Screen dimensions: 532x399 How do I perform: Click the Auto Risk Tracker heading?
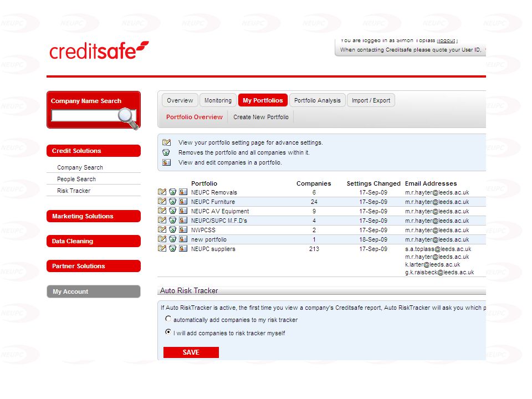point(189,291)
